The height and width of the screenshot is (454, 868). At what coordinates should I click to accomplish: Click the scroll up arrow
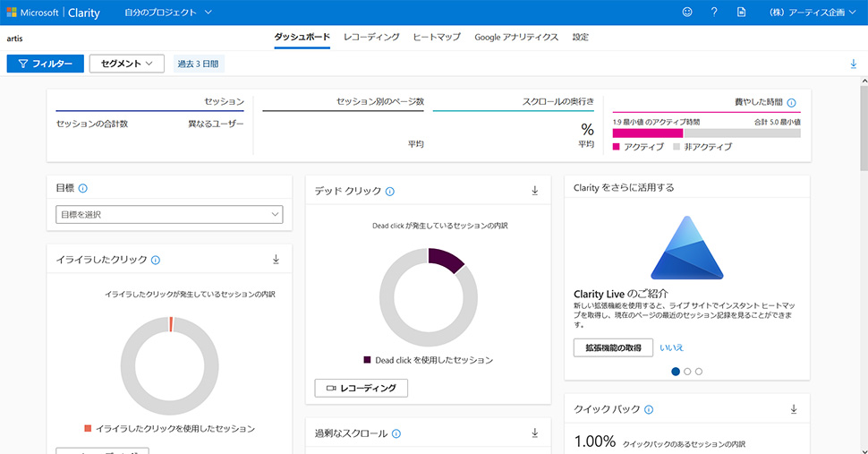(864, 81)
